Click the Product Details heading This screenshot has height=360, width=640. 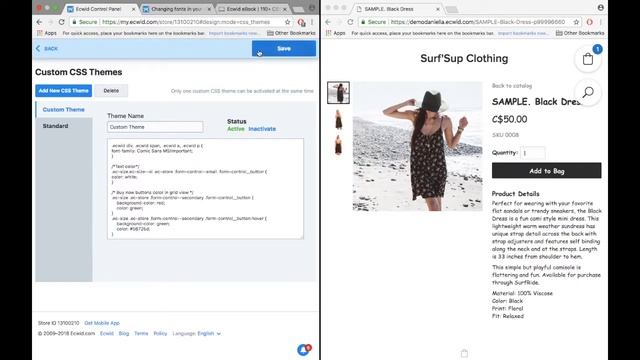516,194
